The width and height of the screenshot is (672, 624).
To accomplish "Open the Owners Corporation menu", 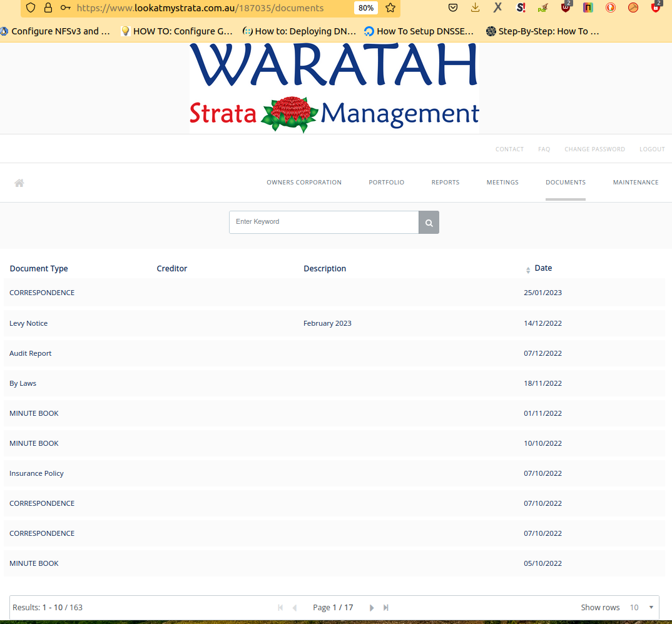I will coord(304,183).
